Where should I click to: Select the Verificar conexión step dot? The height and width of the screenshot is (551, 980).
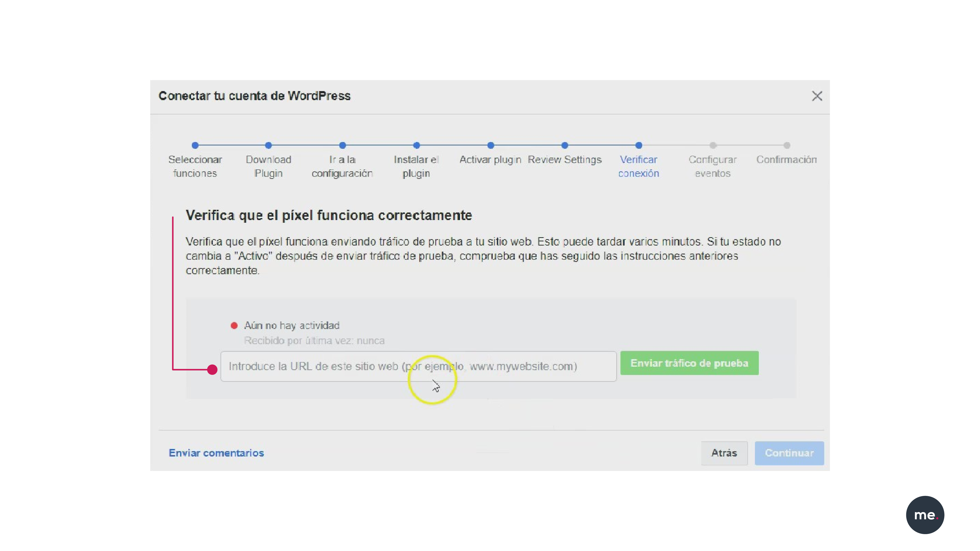[639, 145]
